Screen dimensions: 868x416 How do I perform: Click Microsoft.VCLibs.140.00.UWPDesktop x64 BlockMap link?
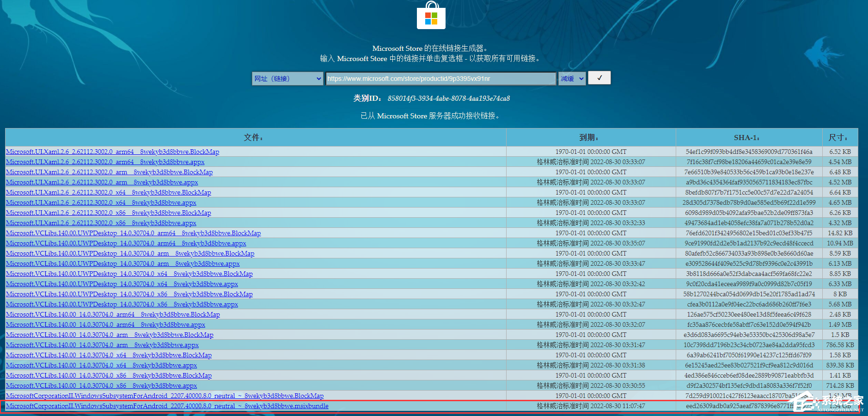(x=129, y=274)
